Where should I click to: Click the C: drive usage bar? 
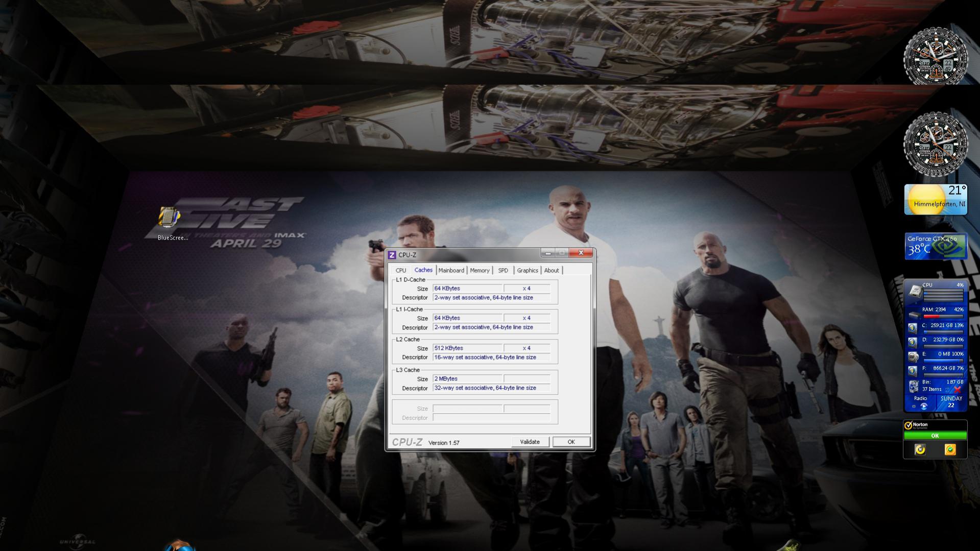point(943,332)
